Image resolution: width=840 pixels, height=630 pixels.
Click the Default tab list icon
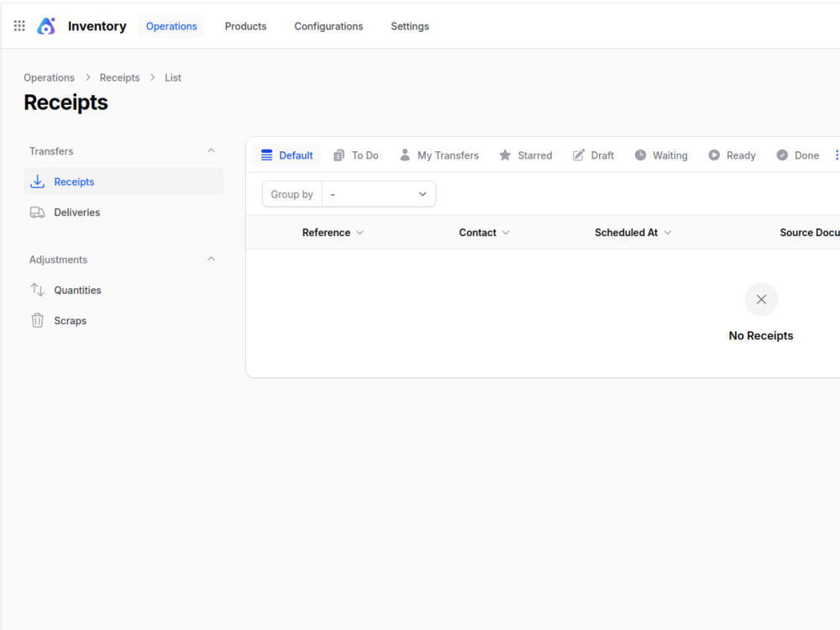coord(266,155)
